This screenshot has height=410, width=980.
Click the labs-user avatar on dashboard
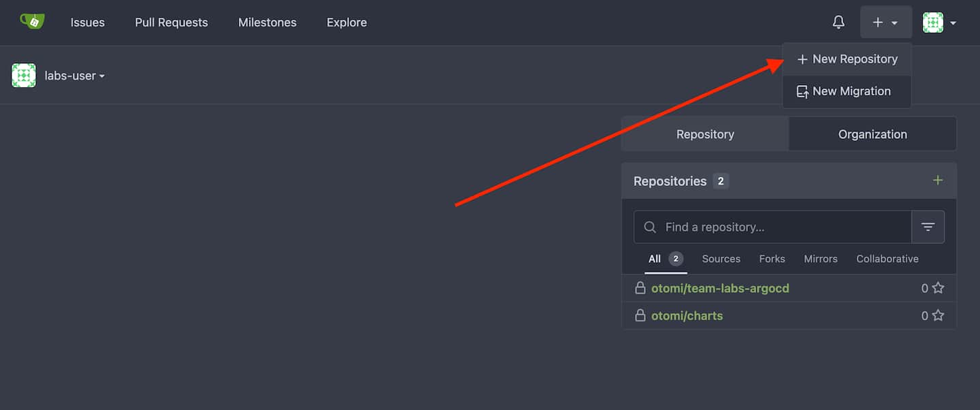(x=24, y=76)
